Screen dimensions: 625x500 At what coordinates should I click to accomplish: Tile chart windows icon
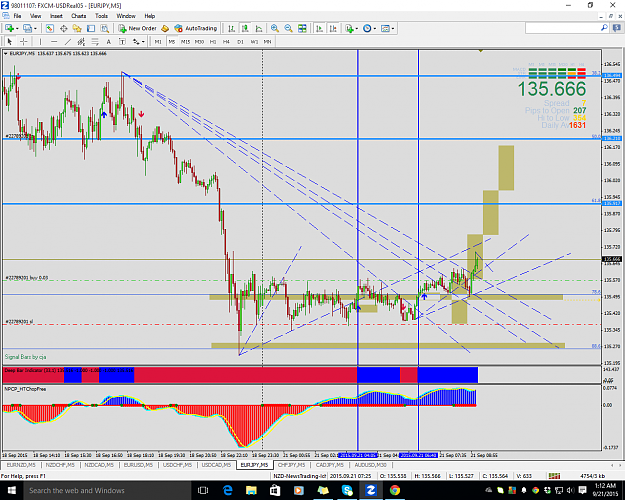[x=303, y=28]
